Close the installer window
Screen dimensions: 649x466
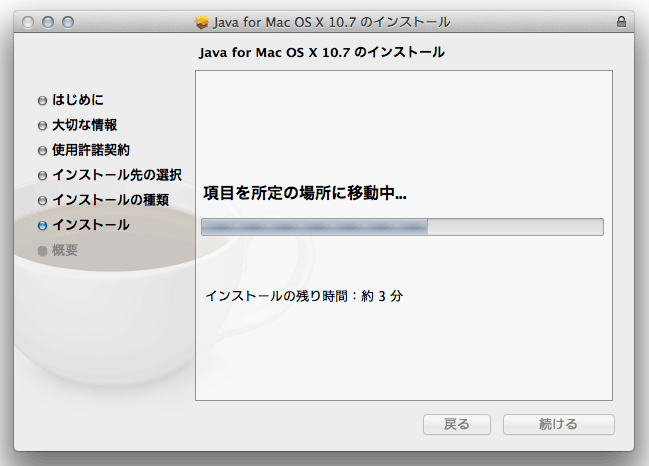pos(28,22)
